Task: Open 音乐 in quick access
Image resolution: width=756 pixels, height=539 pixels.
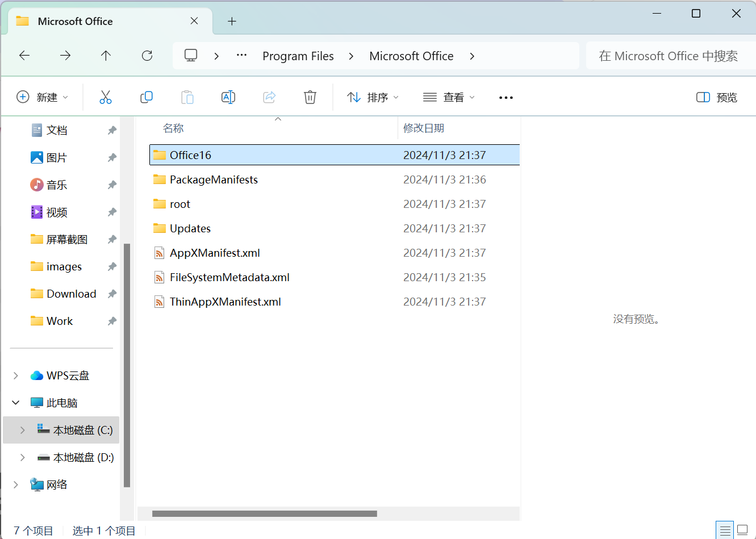Action: point(57,185)
